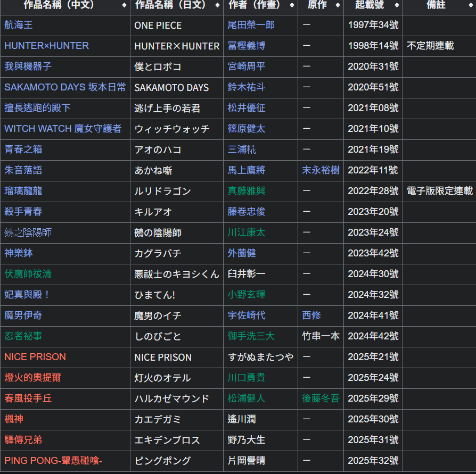Viewport: 476px width, 474px height.
Task: Open the 川口勇貴 author link
Action: coord(247,378)
